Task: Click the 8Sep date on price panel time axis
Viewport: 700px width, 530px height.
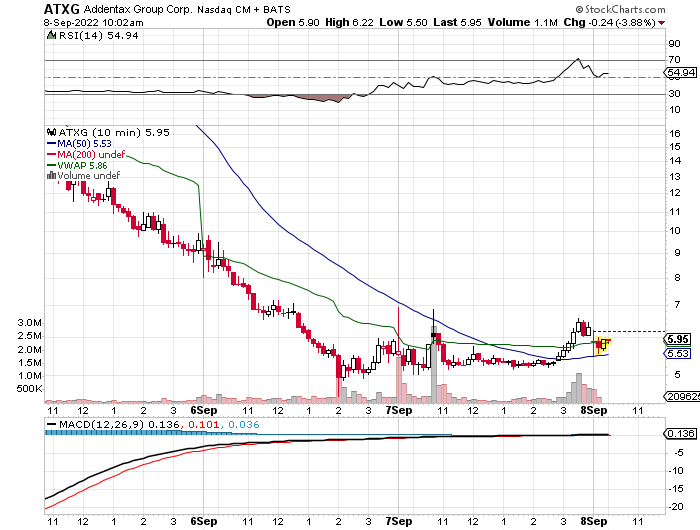Action: coord(594,410)
